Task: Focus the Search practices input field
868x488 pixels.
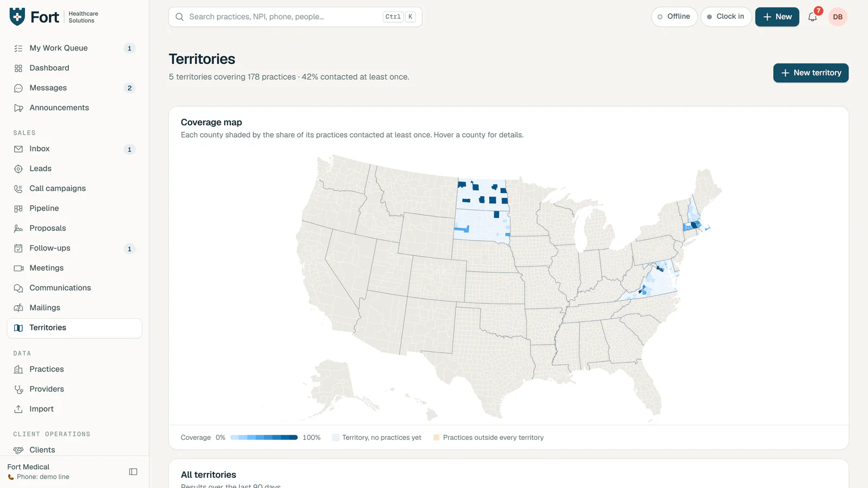Action: 295,17
